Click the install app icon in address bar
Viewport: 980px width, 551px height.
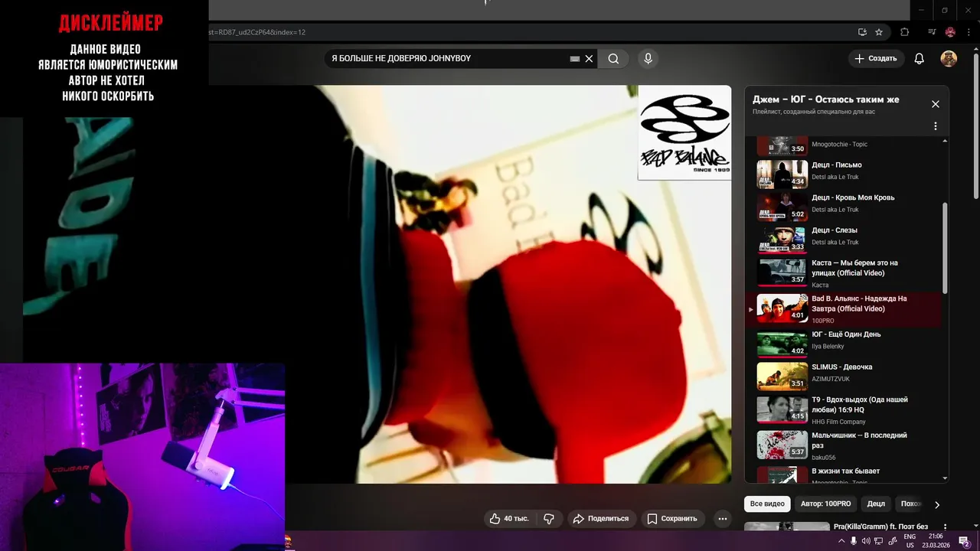click(x=863, y=32)
